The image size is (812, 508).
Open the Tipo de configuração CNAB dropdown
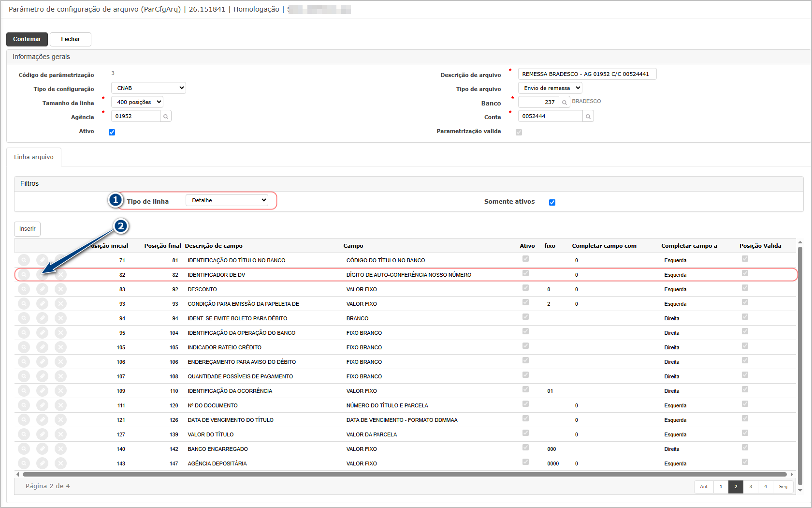148,88
